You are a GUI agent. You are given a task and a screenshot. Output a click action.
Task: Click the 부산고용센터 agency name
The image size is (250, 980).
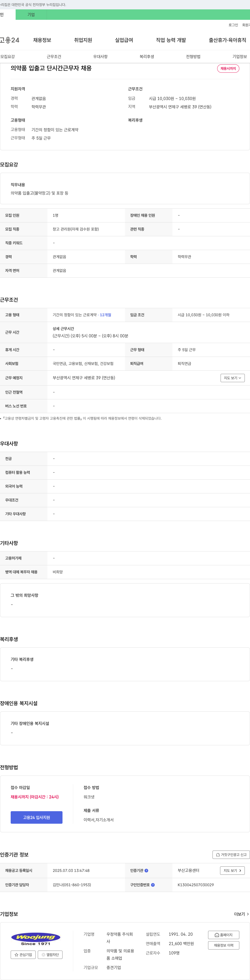pos(188,870)
